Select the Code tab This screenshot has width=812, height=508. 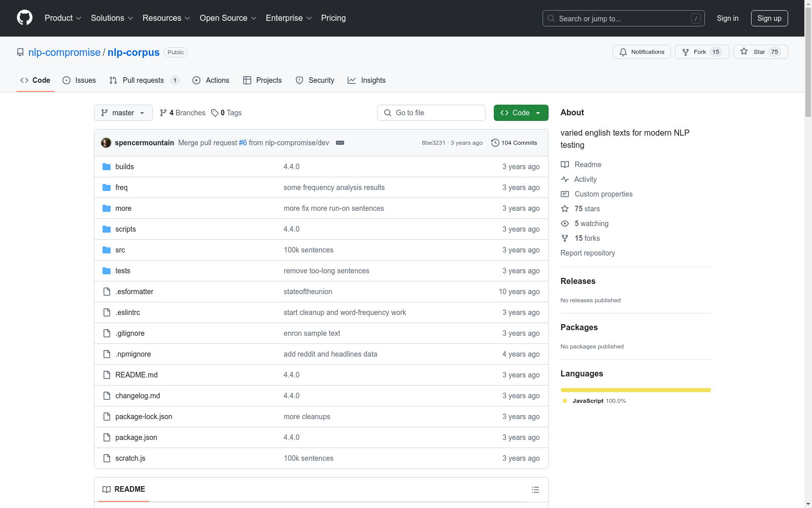[x=36, y=80]
